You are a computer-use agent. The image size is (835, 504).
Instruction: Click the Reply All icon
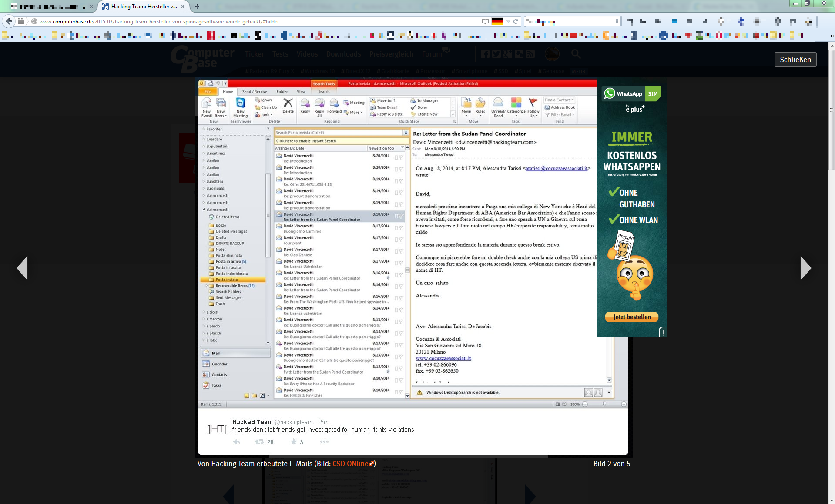point(319,103)
